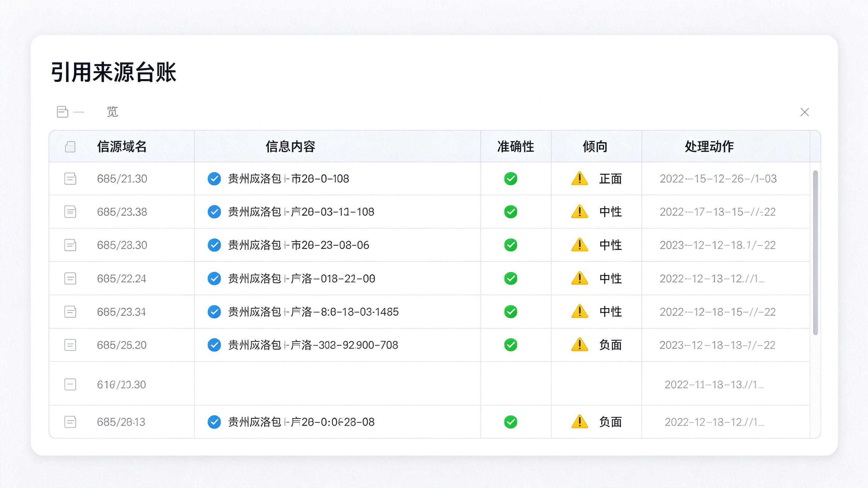Click the table's vertical scrollbar

816,253
